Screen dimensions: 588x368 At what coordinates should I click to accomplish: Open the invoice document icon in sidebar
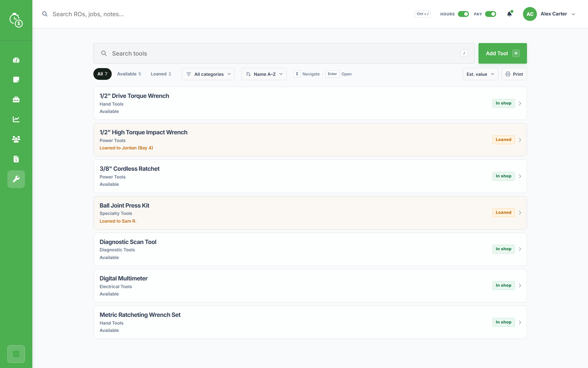tap(16, 159)
